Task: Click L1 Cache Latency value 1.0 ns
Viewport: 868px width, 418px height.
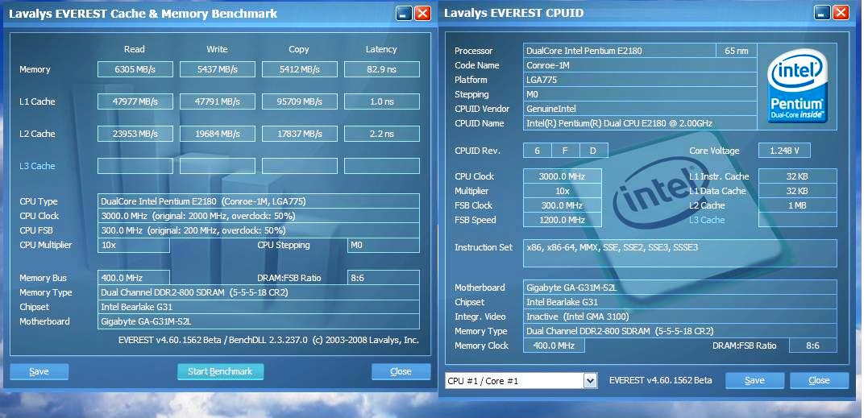Action: click(x=382, y=101)
